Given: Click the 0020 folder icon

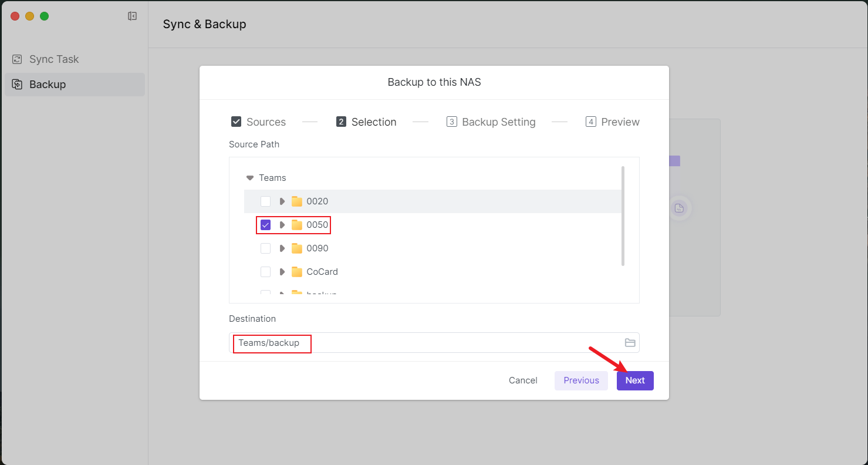Looking at the screenshot, I should click(297, 201).
